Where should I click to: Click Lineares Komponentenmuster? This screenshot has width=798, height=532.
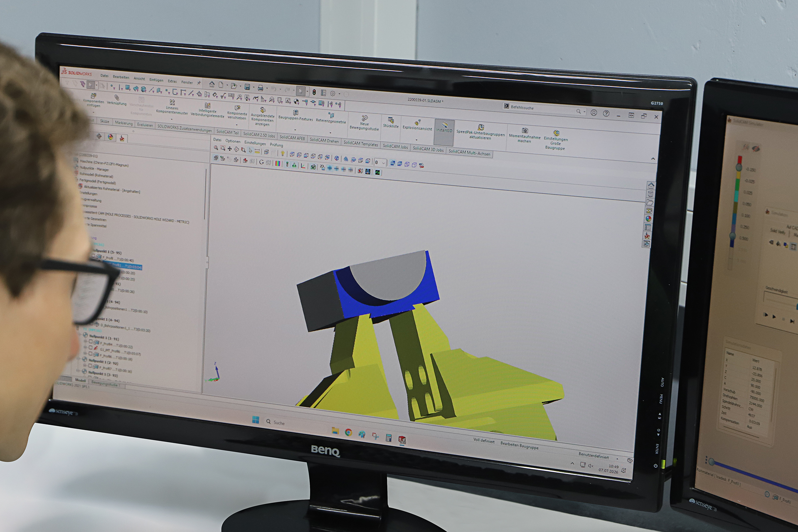(172, 107)
